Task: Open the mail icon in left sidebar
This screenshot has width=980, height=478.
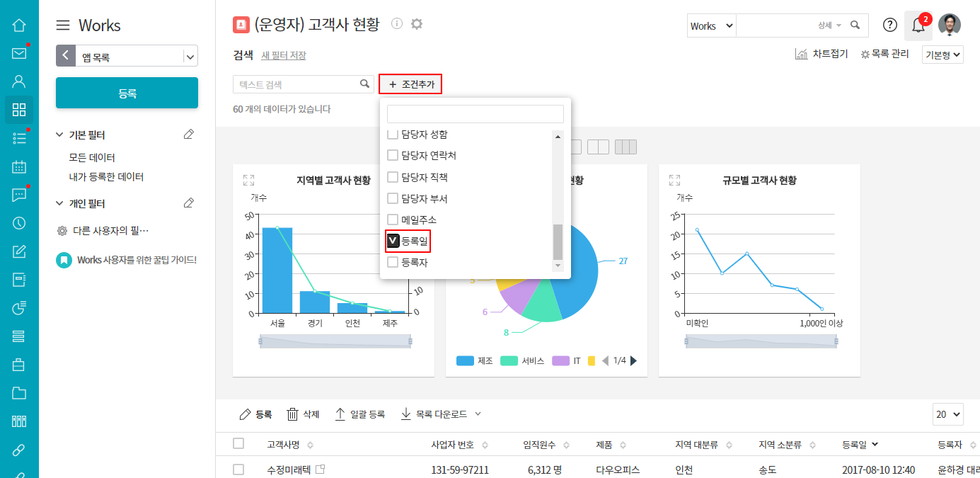Action: [x=19, y=53]
